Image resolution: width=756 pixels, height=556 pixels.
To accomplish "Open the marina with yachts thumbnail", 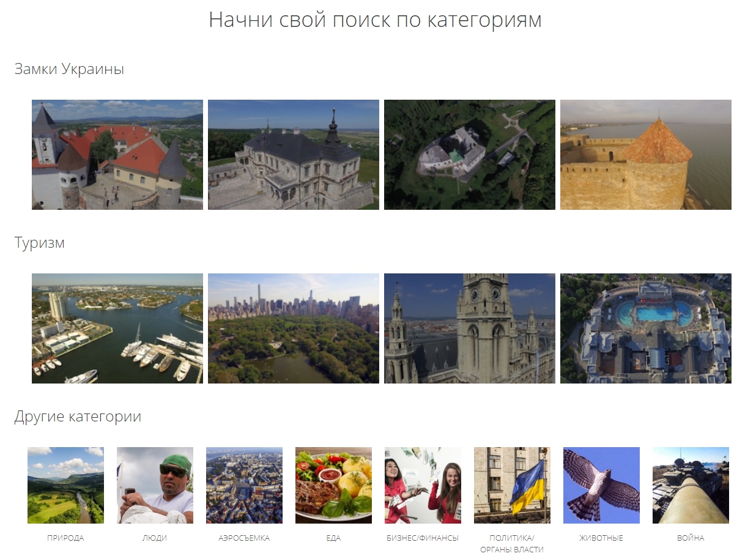I will coord(117,328).
